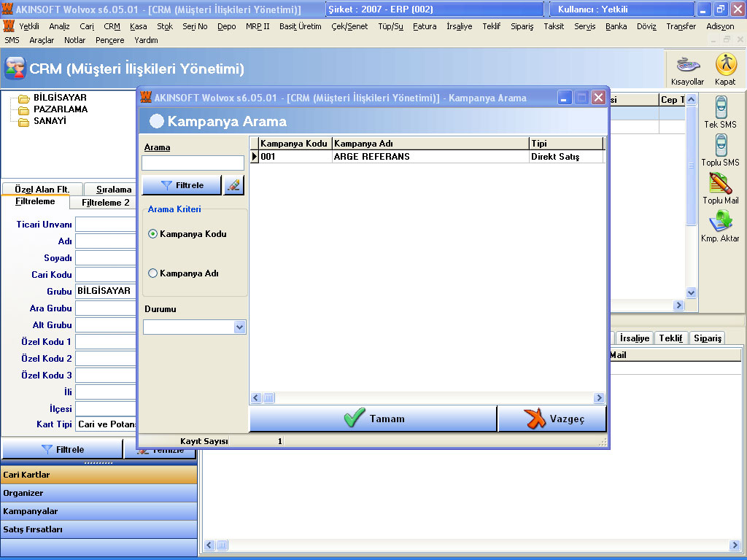Click the Kart Tipi field
The height and width of the screenshot is (560, 747).
pyautogui.click(x=106, y=424)
